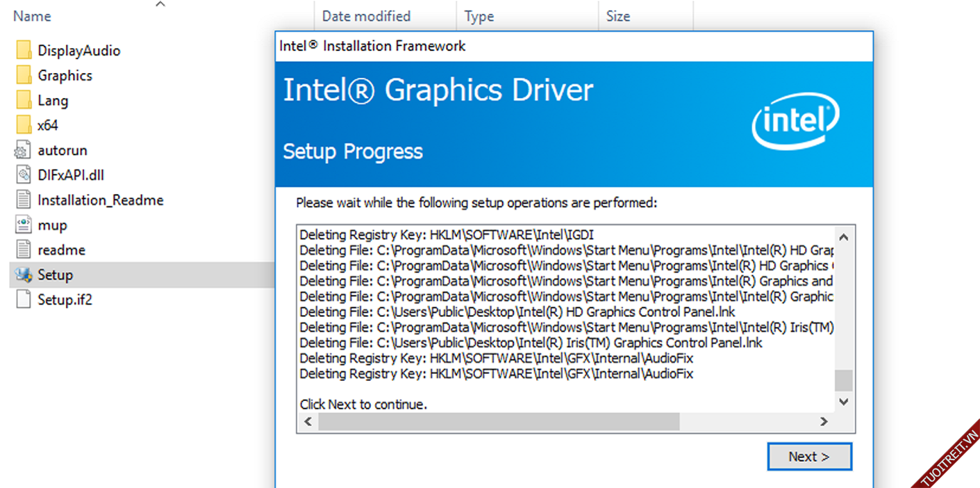This screenshot has width=980, height=488.
Task: Click the Lang folder icon
Action: (x=24, y=101)
